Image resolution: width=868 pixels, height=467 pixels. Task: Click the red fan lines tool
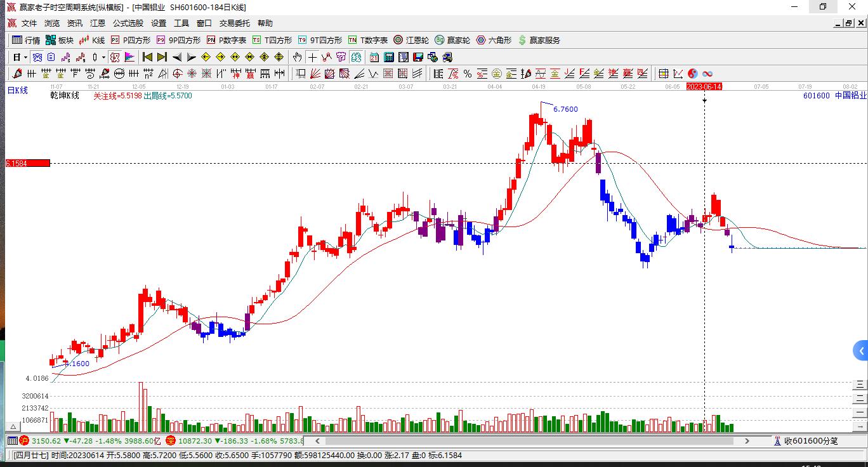[315, 74]
